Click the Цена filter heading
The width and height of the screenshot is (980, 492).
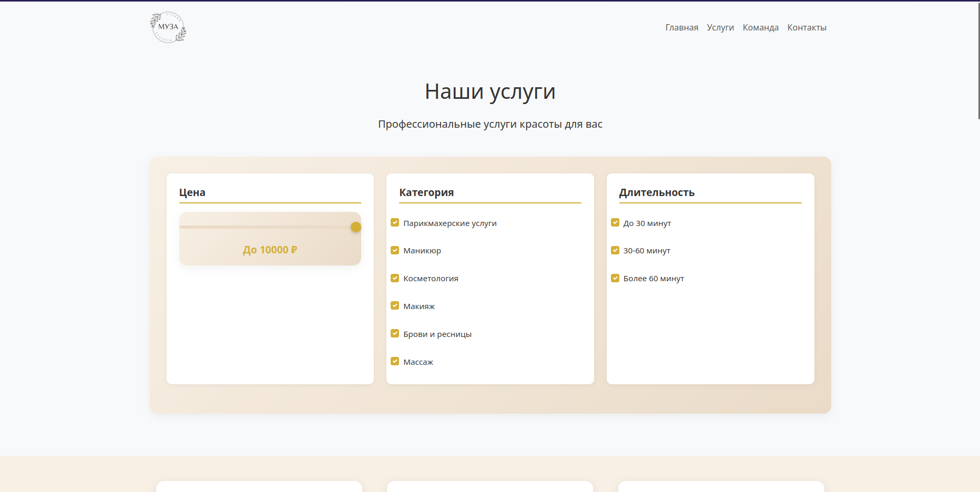click(x=192, y=192)
